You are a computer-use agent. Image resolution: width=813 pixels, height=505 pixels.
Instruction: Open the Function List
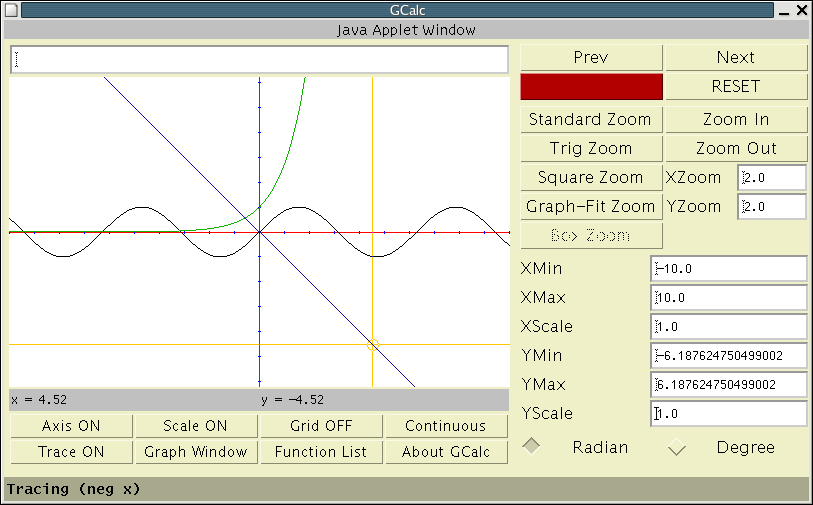click(x=321, y=452)
